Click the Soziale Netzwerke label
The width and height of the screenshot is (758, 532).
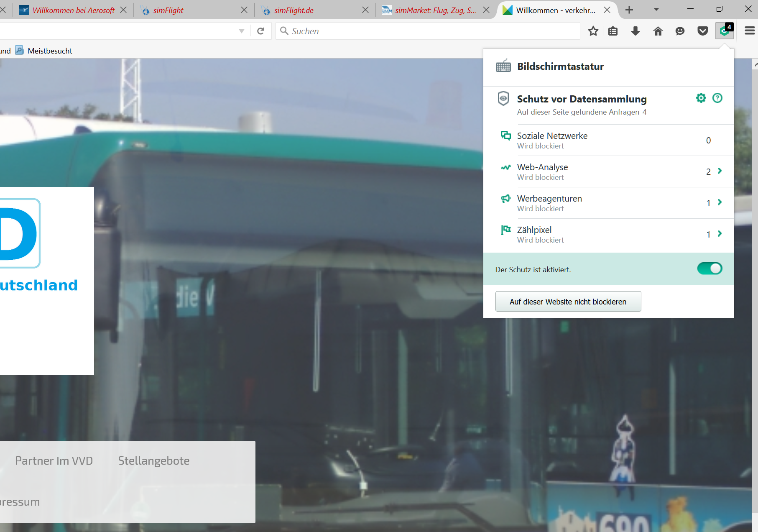click(552, 136)
